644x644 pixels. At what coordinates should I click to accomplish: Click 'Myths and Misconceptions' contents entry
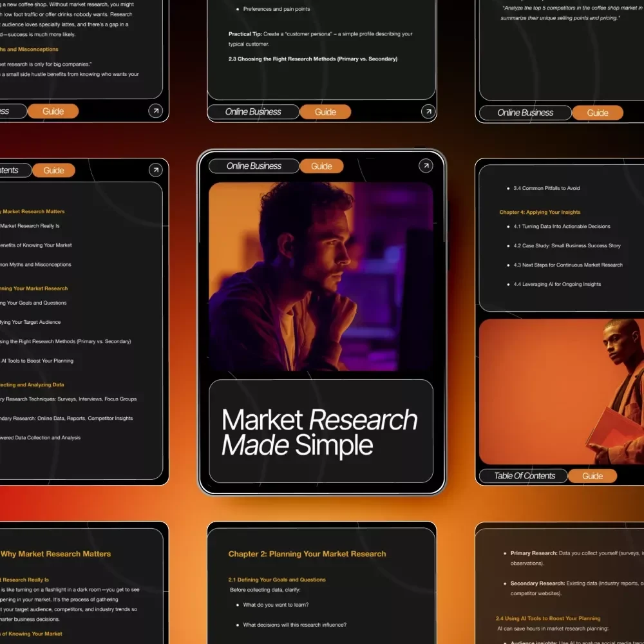point(35,265)
